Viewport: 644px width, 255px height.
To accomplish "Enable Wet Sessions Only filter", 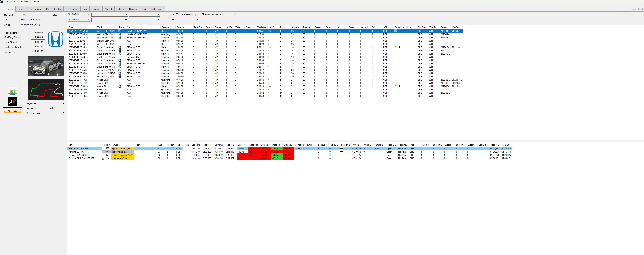I will (177, 15).
